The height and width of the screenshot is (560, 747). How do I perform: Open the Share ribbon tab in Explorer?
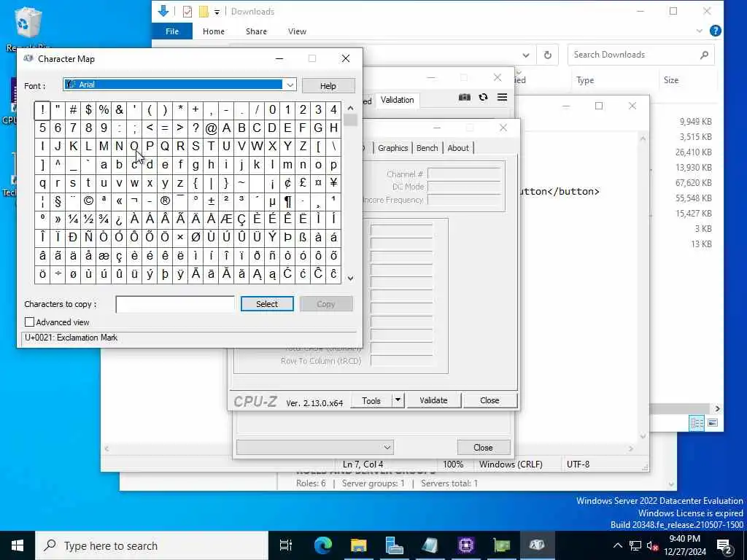256,31
